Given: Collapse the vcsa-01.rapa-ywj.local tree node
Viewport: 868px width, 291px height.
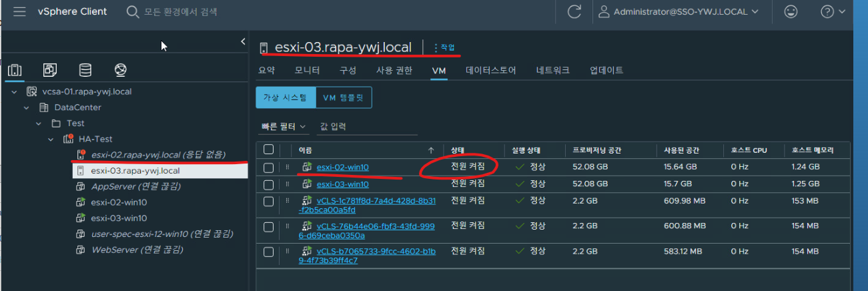Looking at the screenshot, I should 15,91.
